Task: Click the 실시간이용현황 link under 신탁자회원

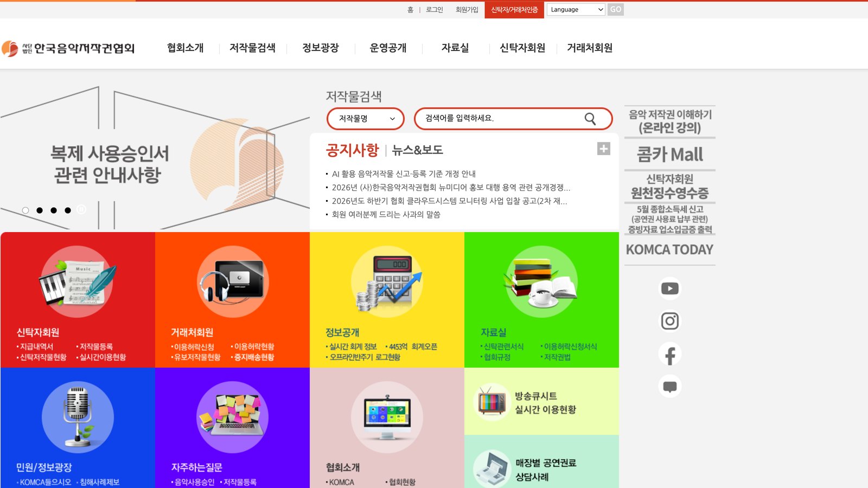Action: point(103,357)
